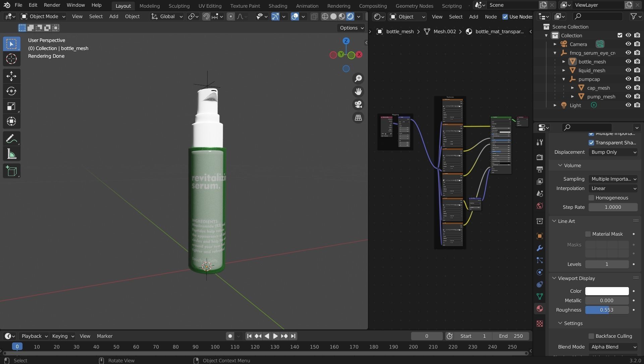644x364 pixels.
Task: Activate the Scale tool
Action: point(11,106)
